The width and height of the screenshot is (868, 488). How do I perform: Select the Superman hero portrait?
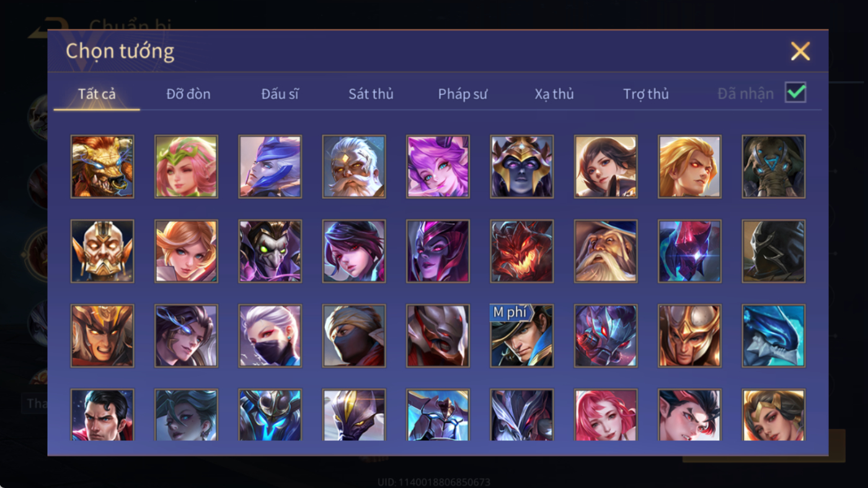[x=102, y=415]
